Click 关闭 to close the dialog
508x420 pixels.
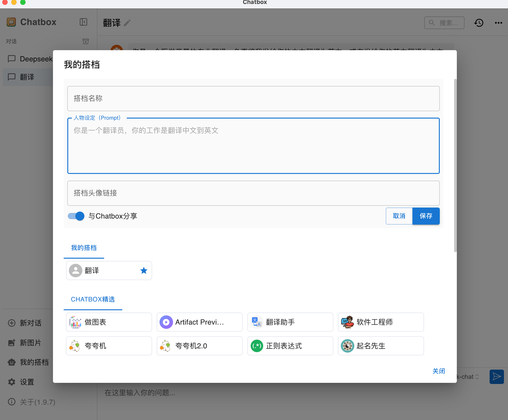438,371
